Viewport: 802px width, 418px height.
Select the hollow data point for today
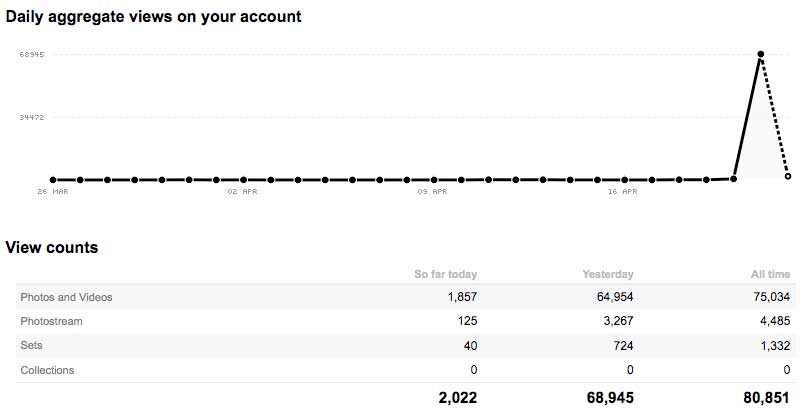pyautogui.click(x=788, y=177)
